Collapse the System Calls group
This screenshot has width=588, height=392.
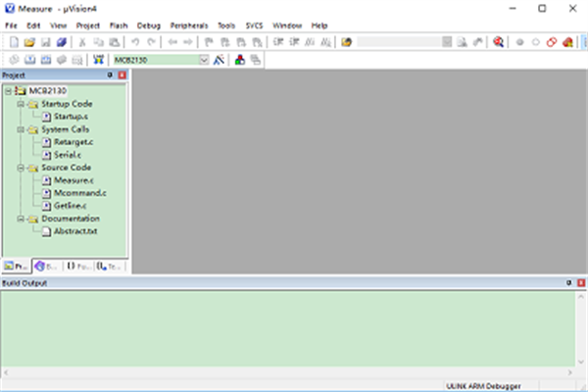(21, 129)
